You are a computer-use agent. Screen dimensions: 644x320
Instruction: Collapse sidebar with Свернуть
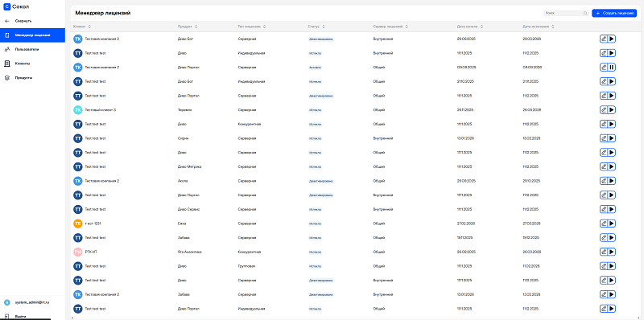pos(23,21)
